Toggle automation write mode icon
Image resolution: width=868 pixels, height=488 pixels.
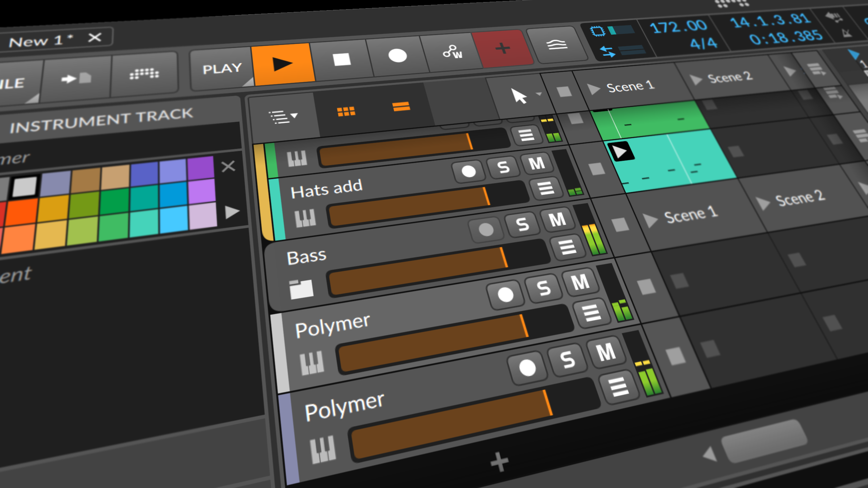452,52
